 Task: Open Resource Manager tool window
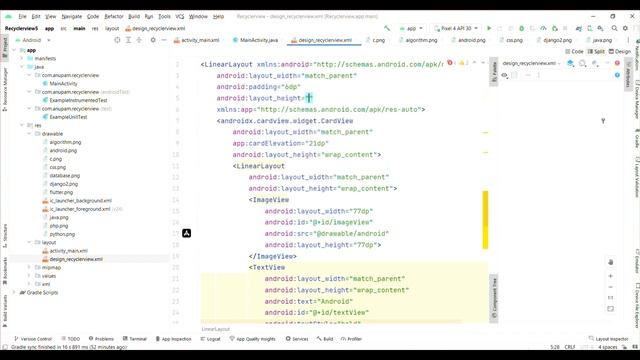pos(5,90)
